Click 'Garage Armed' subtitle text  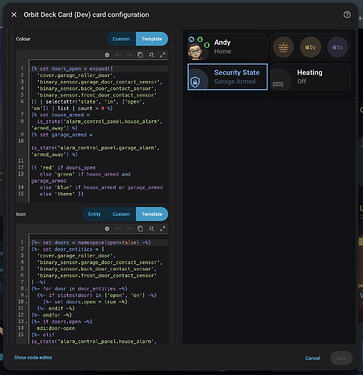[x=235, y=82]
